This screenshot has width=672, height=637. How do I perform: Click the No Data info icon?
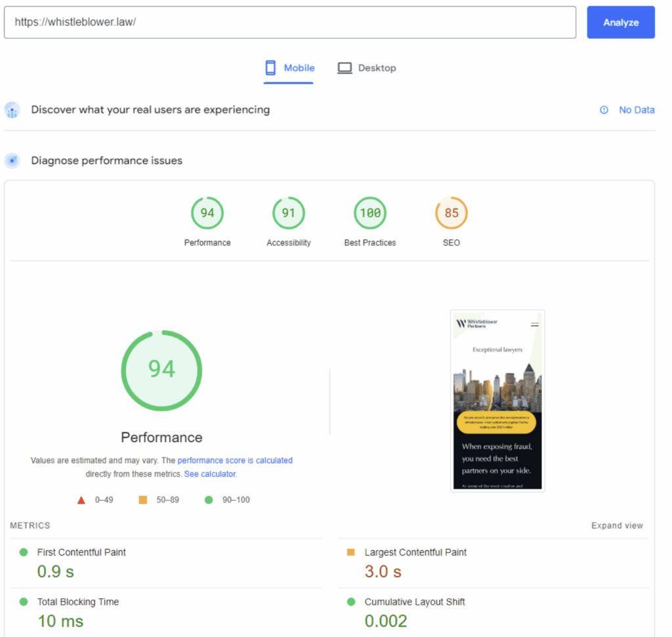604,110
